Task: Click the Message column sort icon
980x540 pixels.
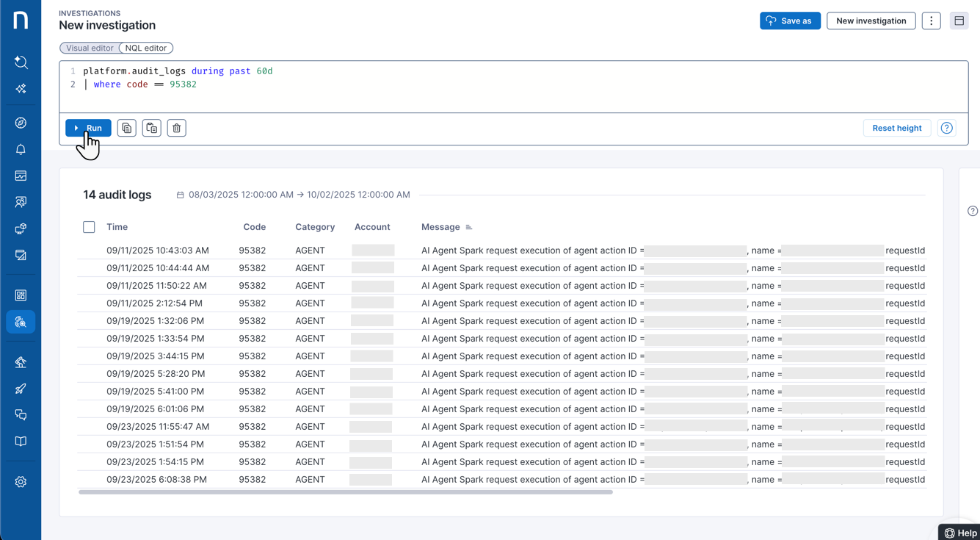Action: click(469, 227)
